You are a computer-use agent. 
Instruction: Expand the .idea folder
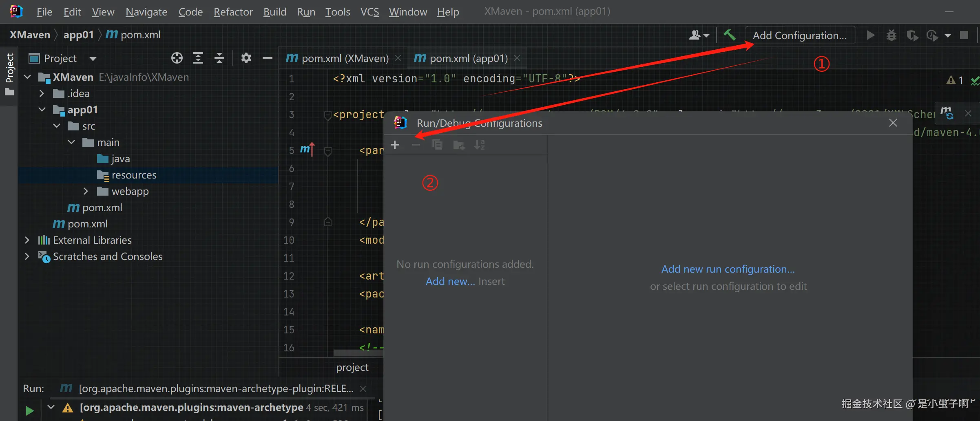coord(42,93)
